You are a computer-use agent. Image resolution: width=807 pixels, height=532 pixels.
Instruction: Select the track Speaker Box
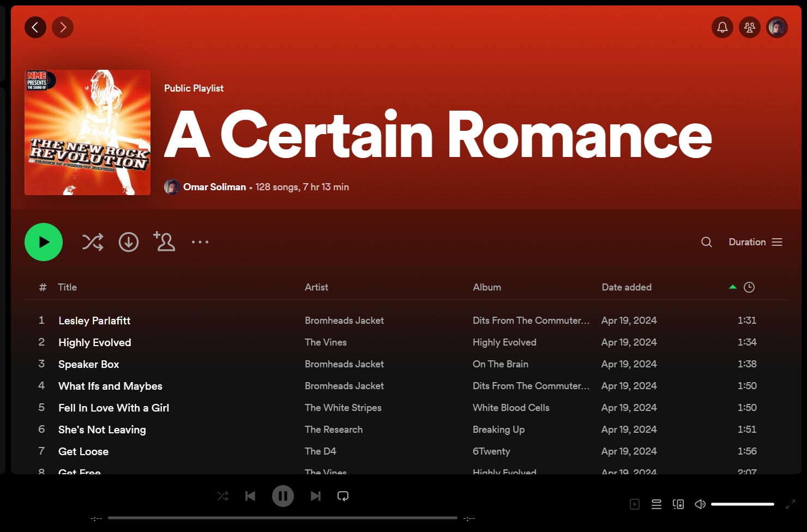point(89,364)
